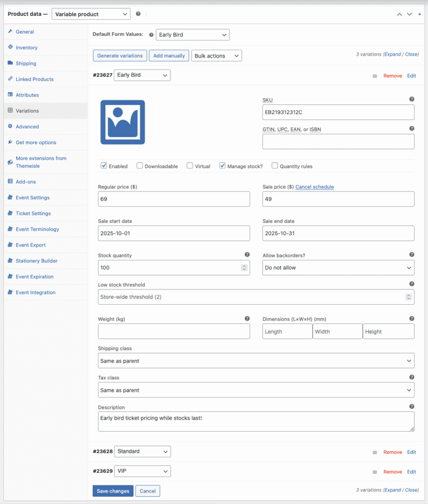Image resolution: width=428 pixels, height=504 pixels.
Task: Click the help icon beside Description
Action: pyautogui.click(x=412, y=407)
